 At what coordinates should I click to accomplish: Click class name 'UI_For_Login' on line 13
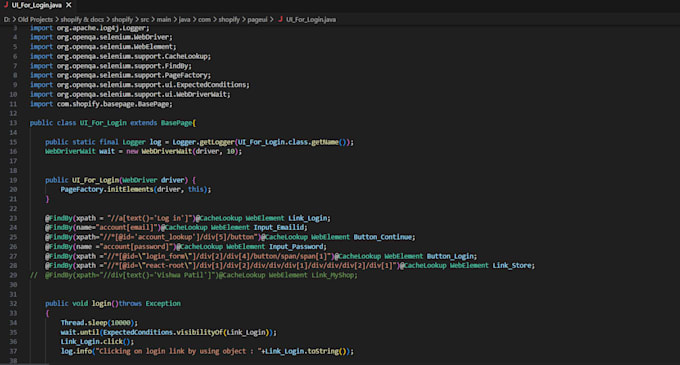coord(103,123)
